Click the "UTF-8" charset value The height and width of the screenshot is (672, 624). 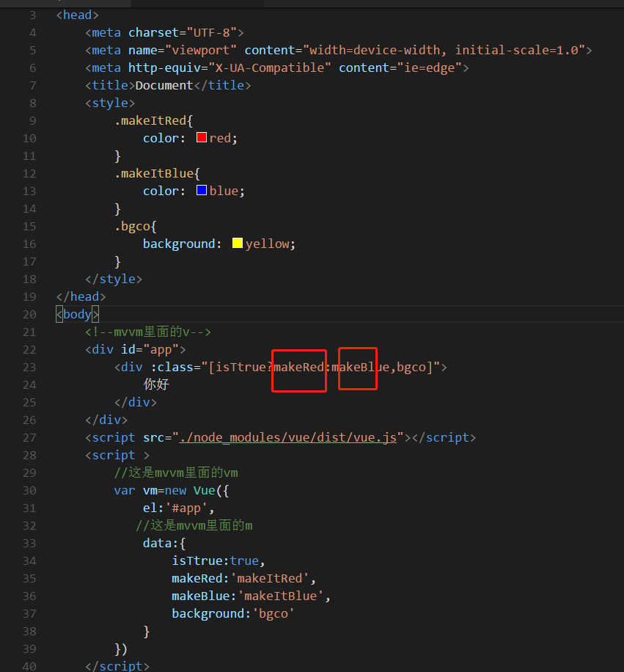point(212,32)
